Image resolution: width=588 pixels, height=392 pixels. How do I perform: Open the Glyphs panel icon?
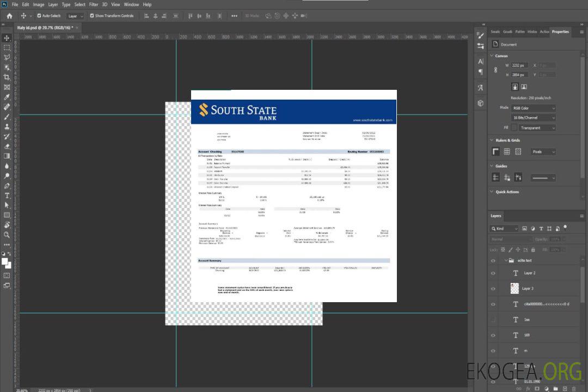point(481,88)
